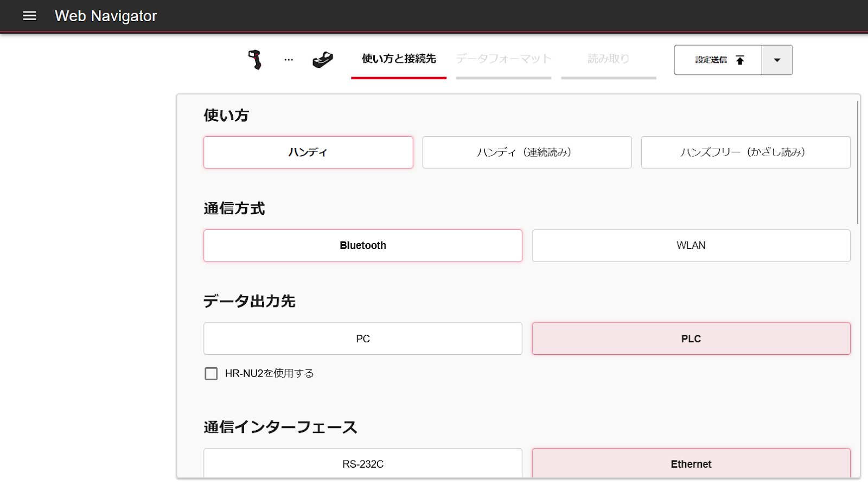Image resolution: width=868 pixels, height=485 pixels.
Task: Click the 設定送信 button
Action: click(718, 60)
